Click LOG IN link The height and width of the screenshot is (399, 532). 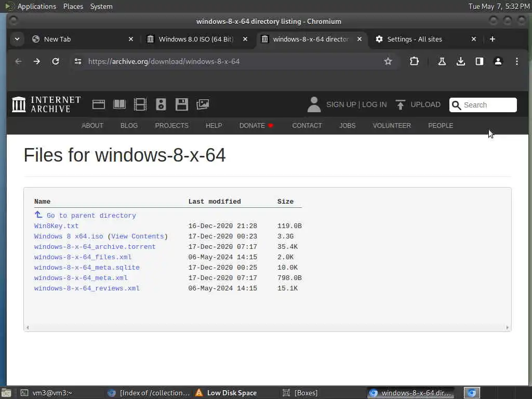click(x=374, y=104)
